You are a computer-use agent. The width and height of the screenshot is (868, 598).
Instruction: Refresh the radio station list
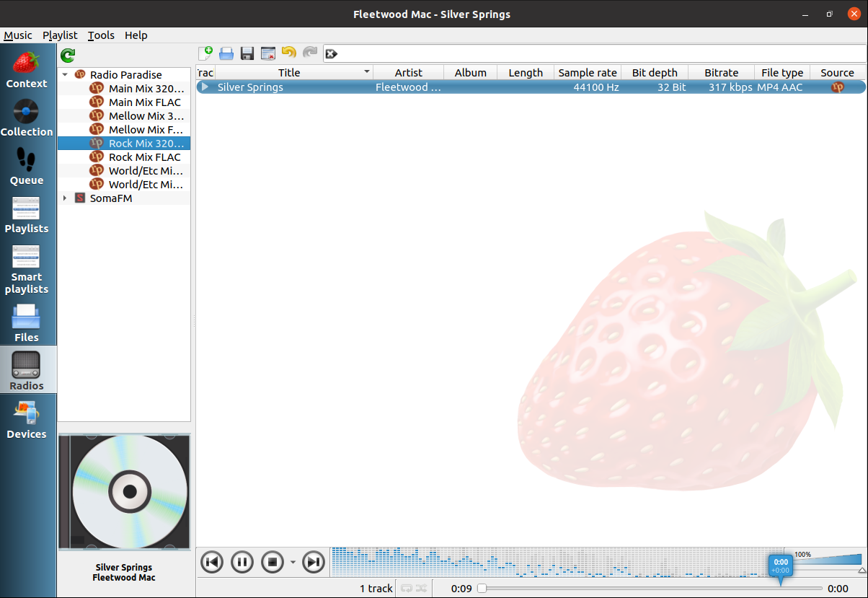(67, 55)
